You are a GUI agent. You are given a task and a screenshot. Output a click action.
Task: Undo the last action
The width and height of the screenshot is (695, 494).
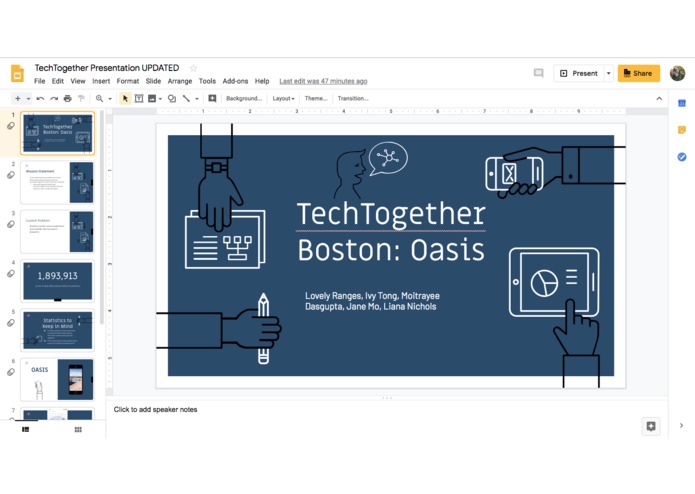(40, 98)
